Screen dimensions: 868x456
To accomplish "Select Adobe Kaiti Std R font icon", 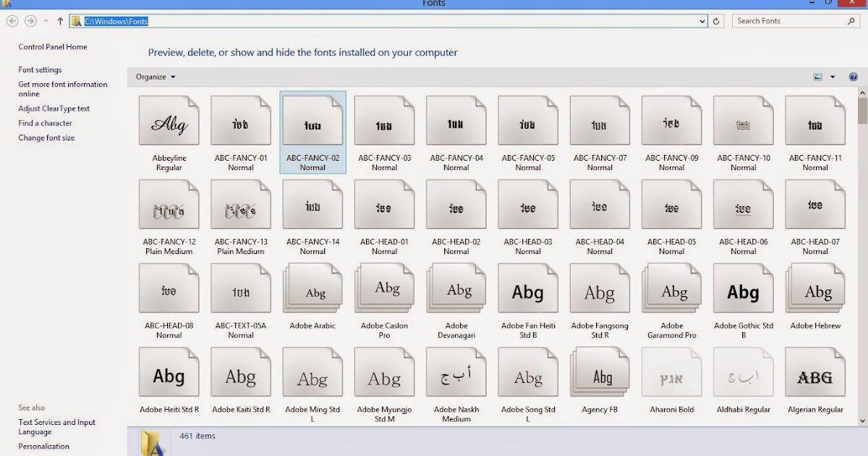I will (x=241, y=373).
